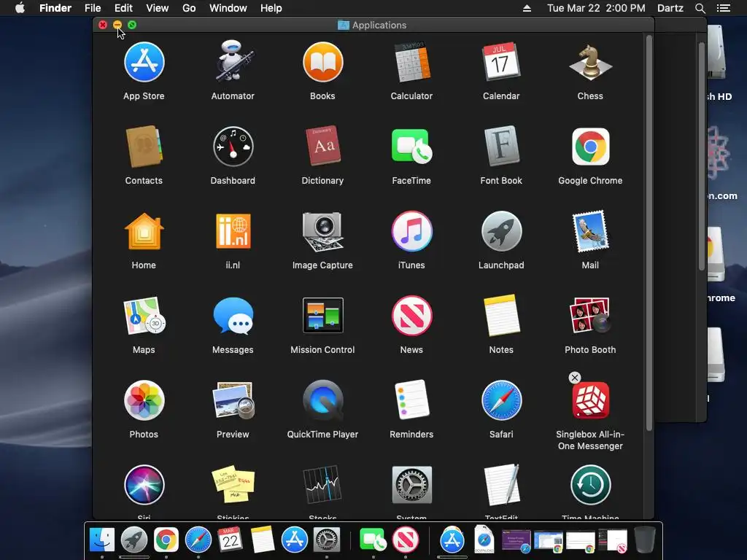
Task: Open Safari compass in the Dock
Action: click(x=198, y=540)
